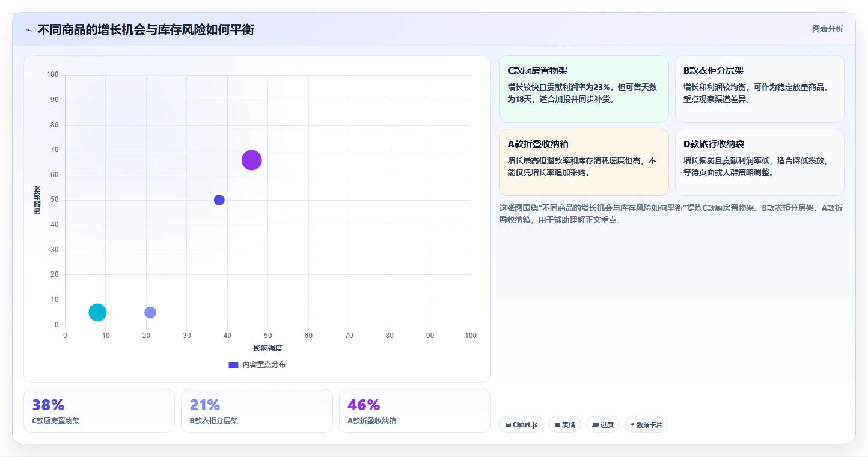Viewport: 868px width, 457px height.
Task: Select the 46% A款折叠收纳箱 stat card
Action: tap(415, 411)
